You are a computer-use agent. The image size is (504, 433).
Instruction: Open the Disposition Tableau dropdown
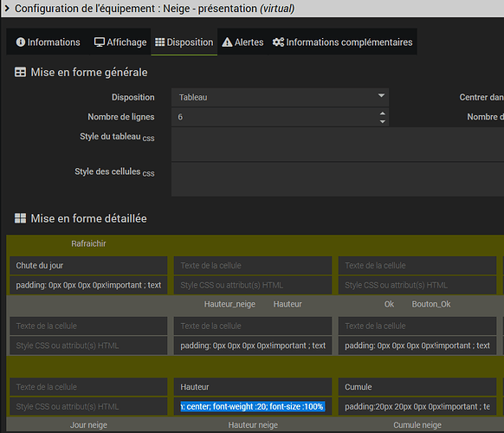[x=280, y=97]
